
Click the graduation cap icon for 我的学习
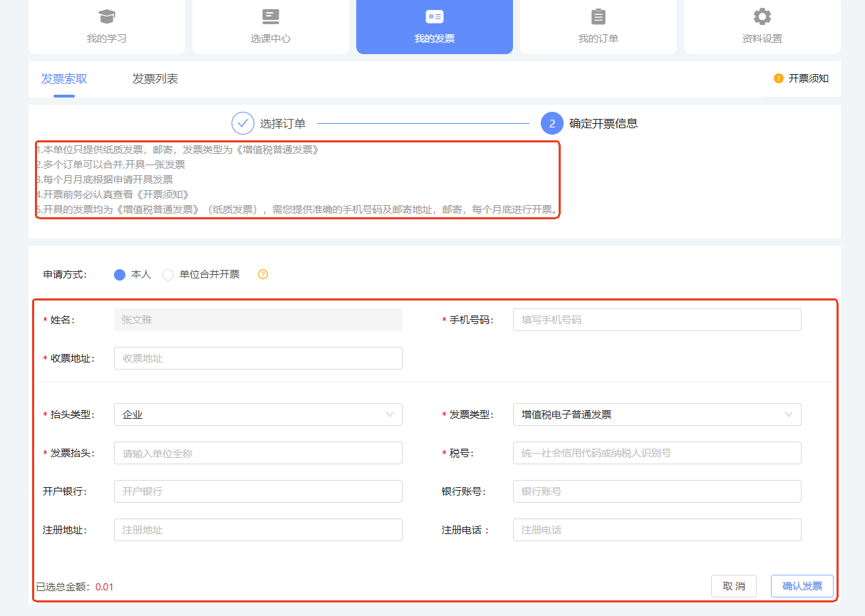click(x=107, y=16)
